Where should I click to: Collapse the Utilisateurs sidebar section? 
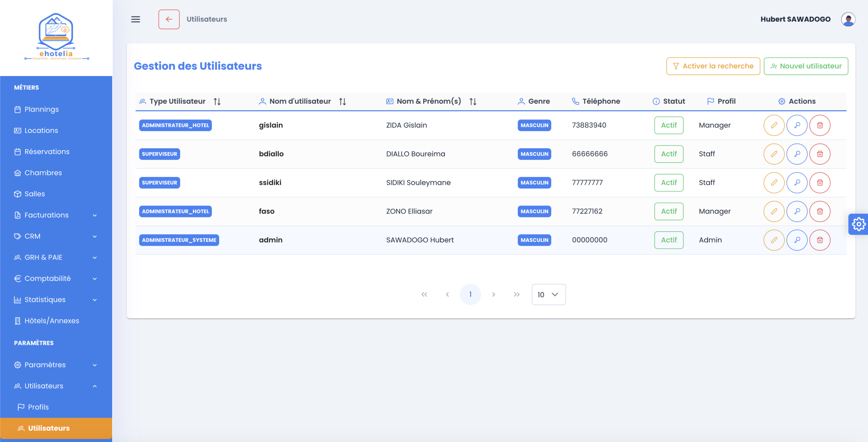(x=56, y=386)
